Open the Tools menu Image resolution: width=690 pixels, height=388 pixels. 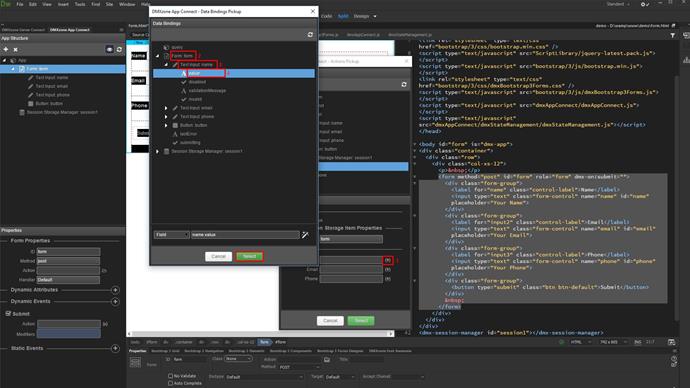pos(80,4)
